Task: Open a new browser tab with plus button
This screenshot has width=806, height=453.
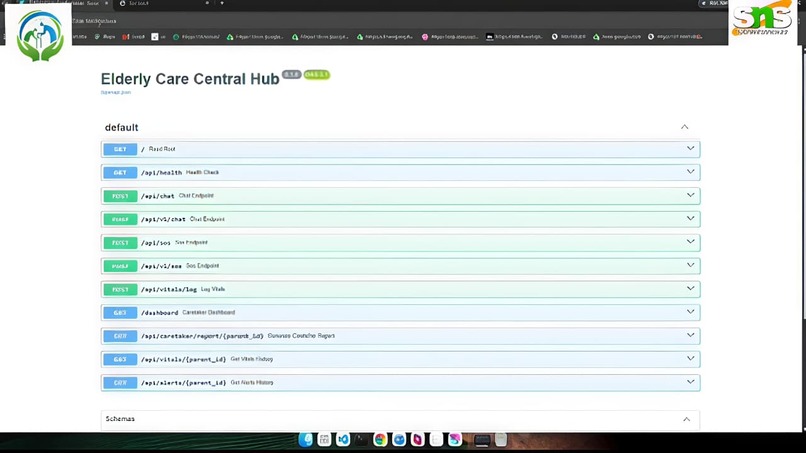Action: (222, 3)
